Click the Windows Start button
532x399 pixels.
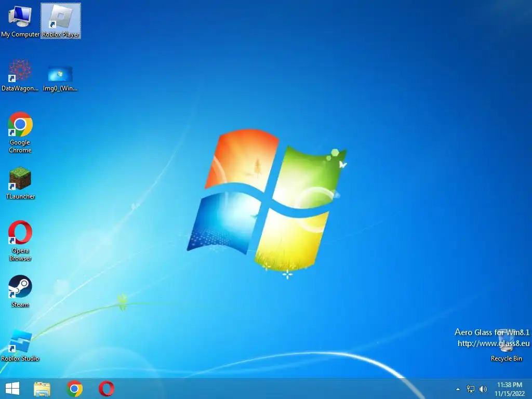12,389
